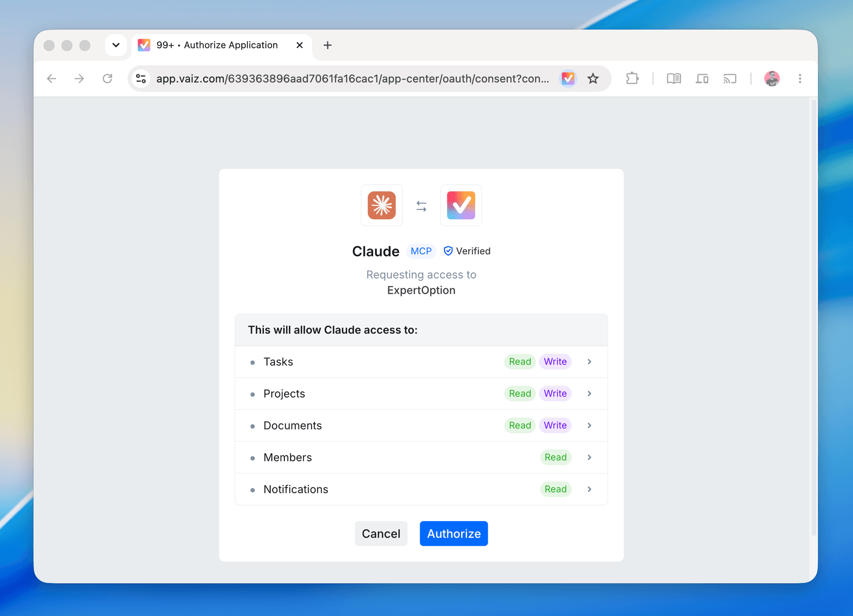Screen dimensions: 853x616
Task: Click the Vaiz favicon on the tab
Action: click(x=144, y=45)
